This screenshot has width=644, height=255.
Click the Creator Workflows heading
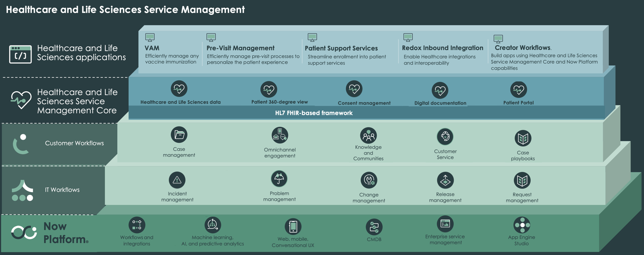(x=522, y=47)
